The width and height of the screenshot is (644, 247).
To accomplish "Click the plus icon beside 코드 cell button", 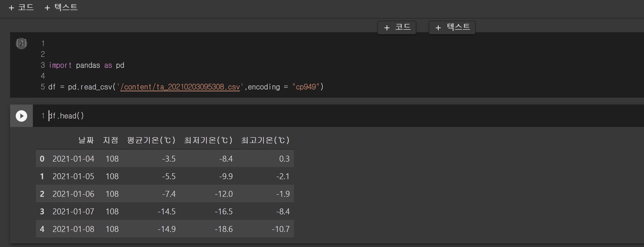I will point(387,27).
